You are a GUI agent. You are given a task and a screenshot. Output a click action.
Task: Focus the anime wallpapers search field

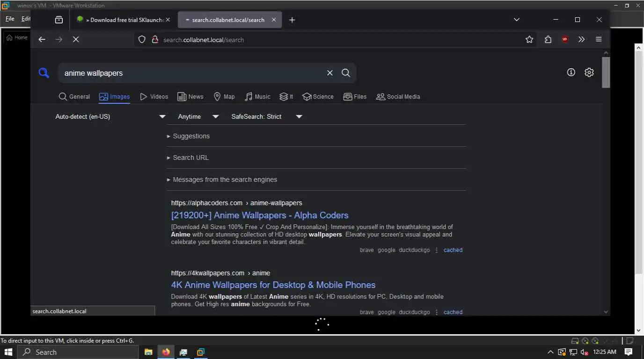[192, 73]
